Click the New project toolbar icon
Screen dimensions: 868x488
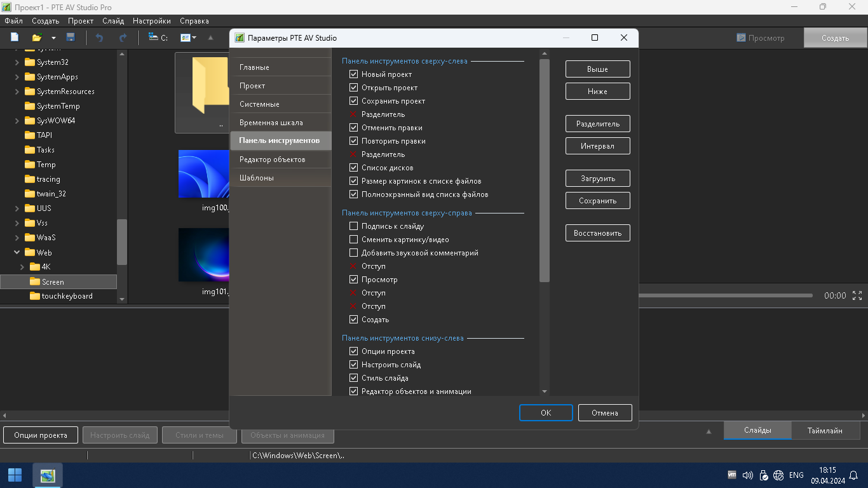click(15, 37)
